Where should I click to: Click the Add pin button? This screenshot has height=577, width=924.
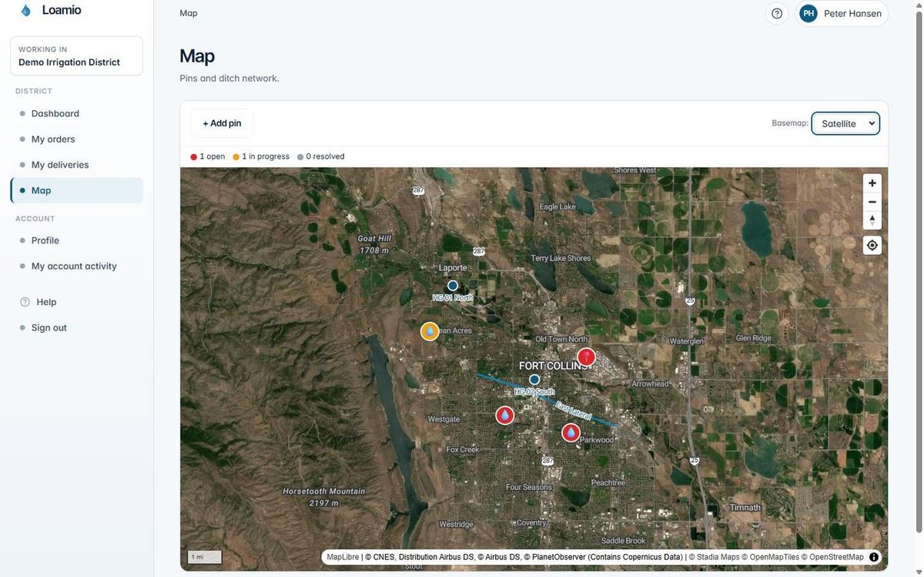coord(222,123)
